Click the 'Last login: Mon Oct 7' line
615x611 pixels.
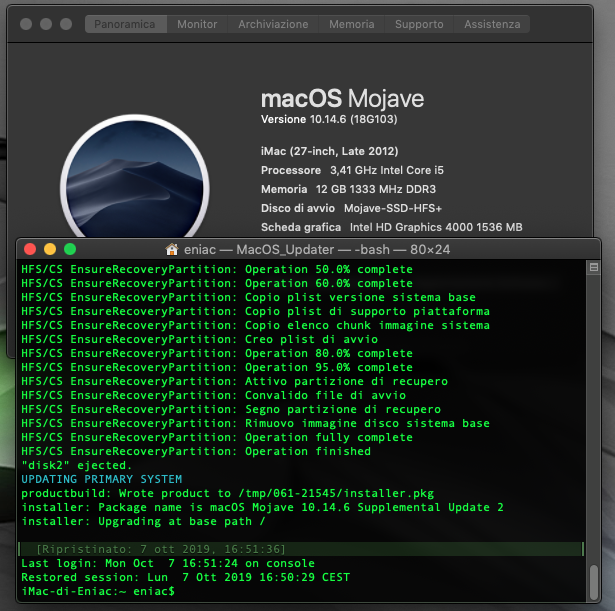click(168, 564)
